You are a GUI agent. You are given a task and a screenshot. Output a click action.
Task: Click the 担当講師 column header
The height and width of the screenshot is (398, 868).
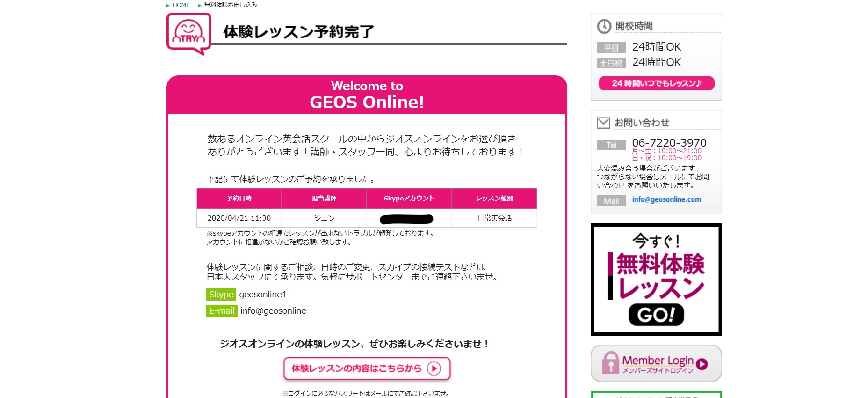[x=324, y=199]
